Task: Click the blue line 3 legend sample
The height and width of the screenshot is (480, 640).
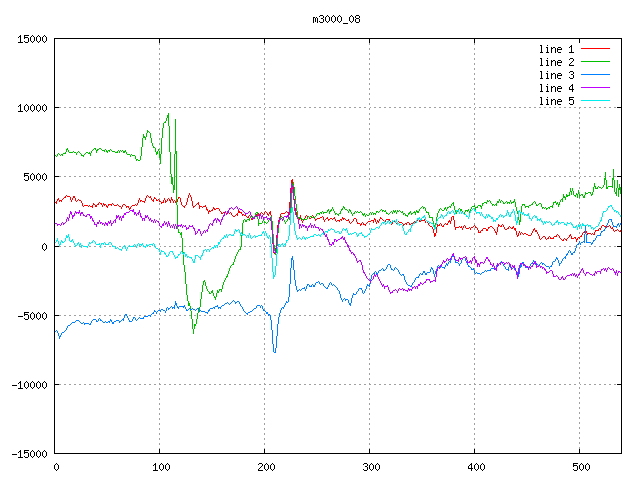Action: click(595, 75)
